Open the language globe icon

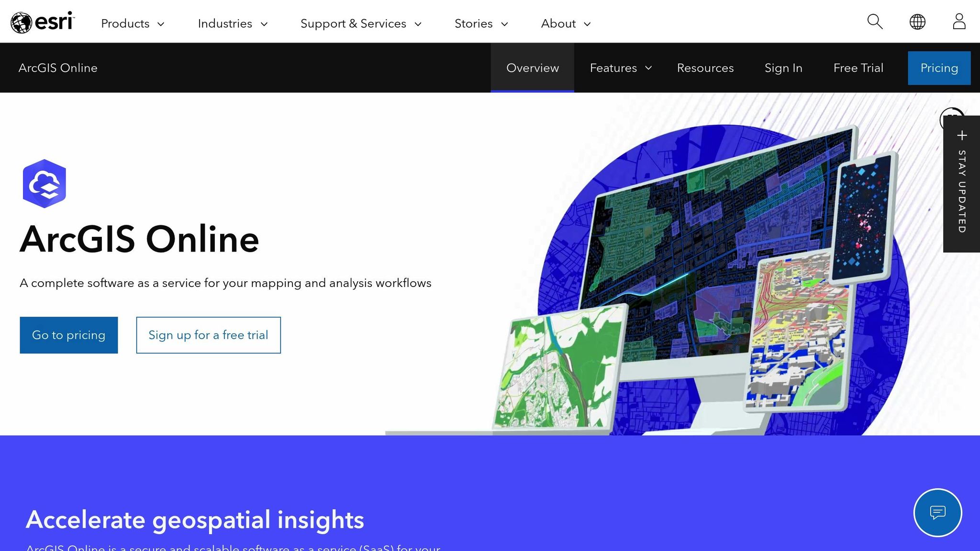[x=917, y=22]
